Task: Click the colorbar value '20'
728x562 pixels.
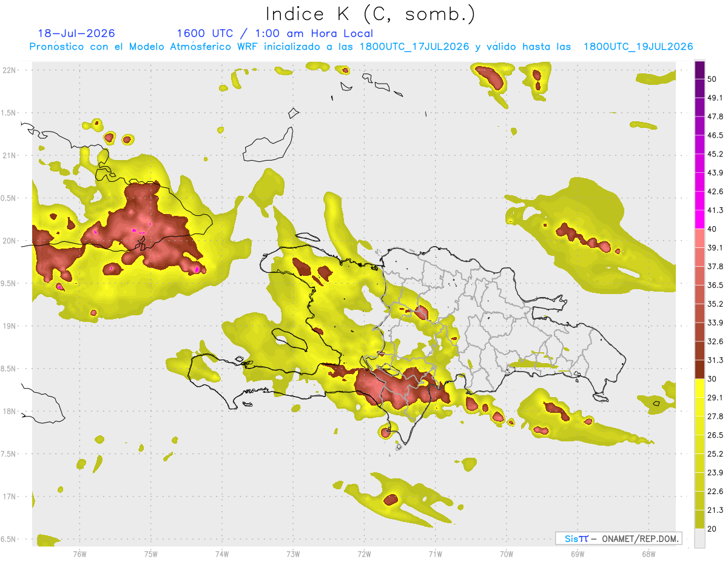Action: [713, 529]
